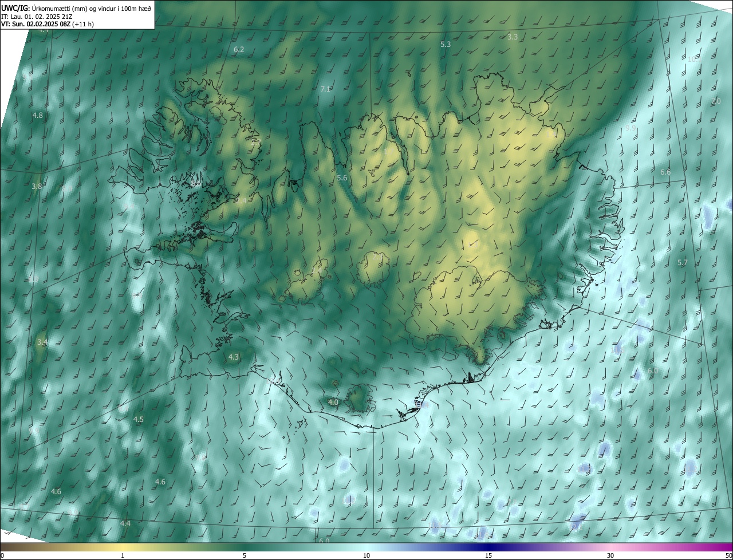Select the 4.3 value on the map

pyautogui.click(x=234, y=357)
